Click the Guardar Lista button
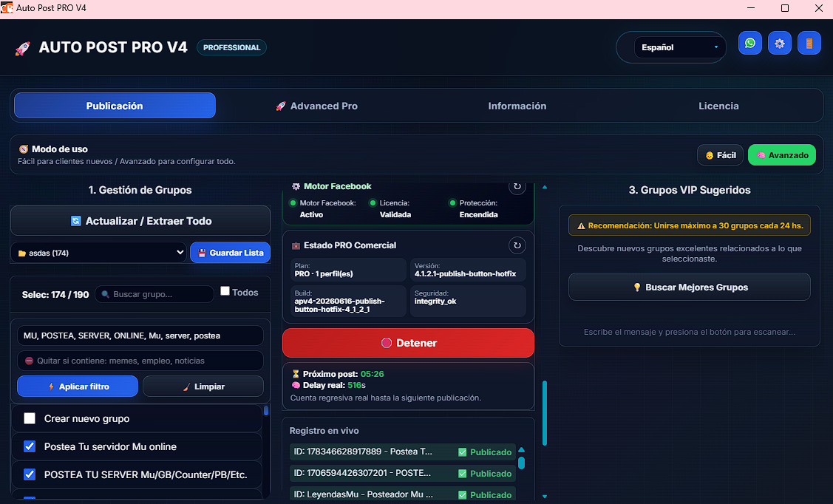Screen dimensions: 833x504 pyautogui.click(x=230, y=253)
